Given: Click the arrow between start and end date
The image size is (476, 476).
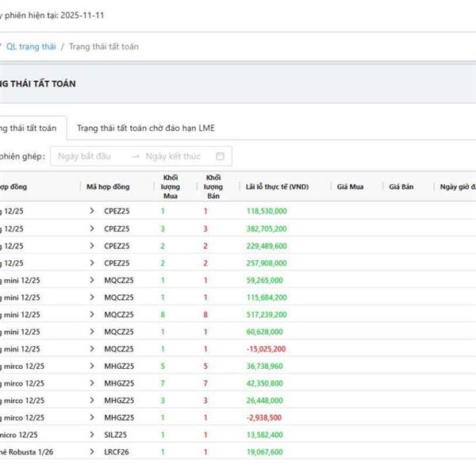Looking at the screenshot, I should click(x=136, y=156).
